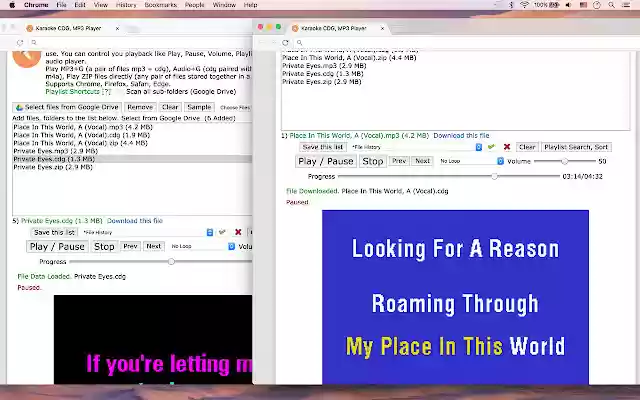Open the Help menu
Image resolution: width=640 pixels, height=400 pixels.
[x=250, y=5]
